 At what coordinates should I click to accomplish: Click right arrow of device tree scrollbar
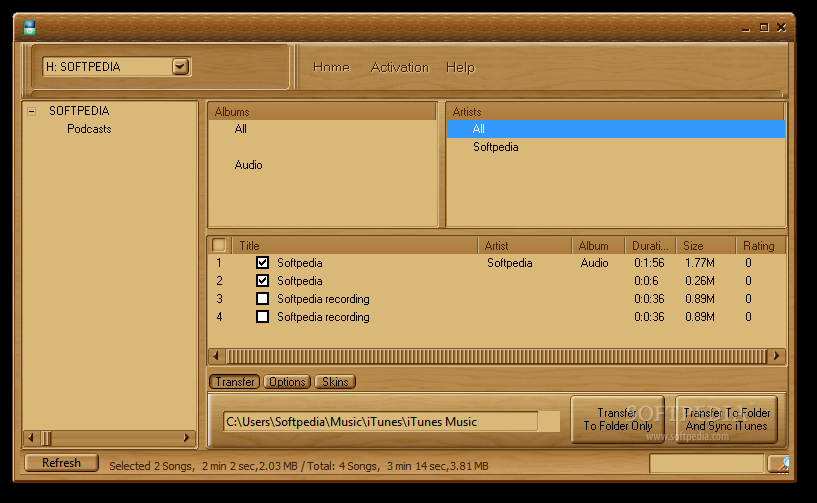tap(187, 438)
